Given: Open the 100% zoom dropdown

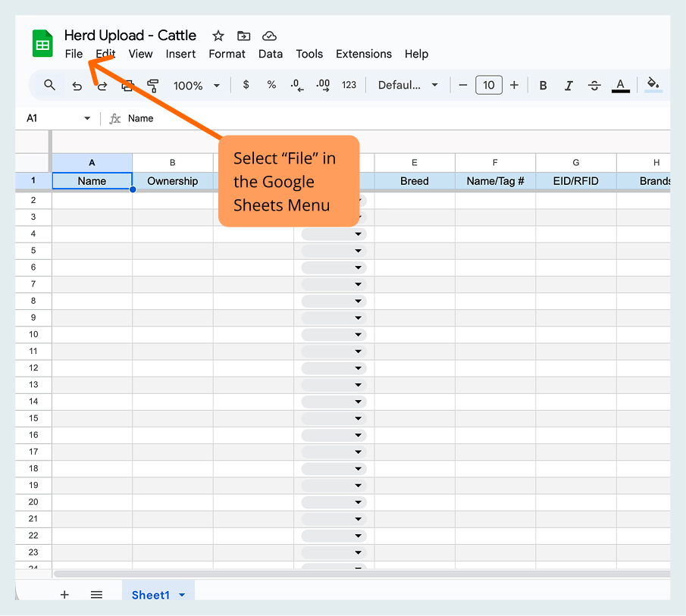Looking at the screenshot, I should (x=196, y=86).
